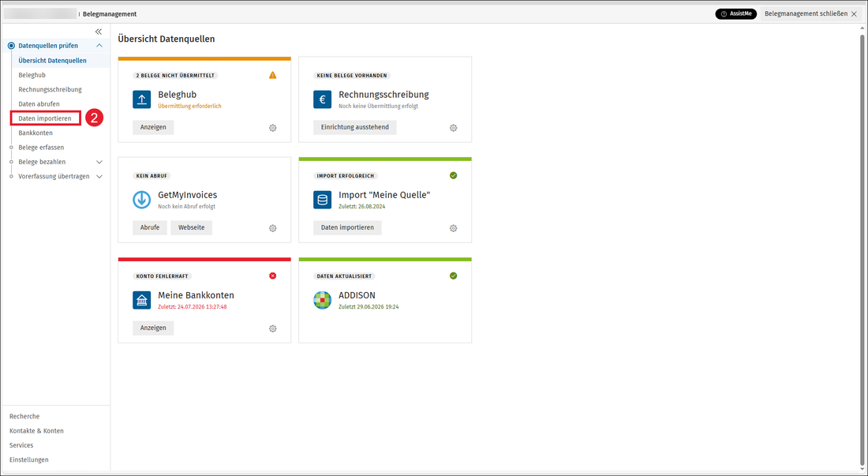The image size is (868, 476).
Task: Open settings gear on the Beleghub card
Action: click(x=273, y=128)
